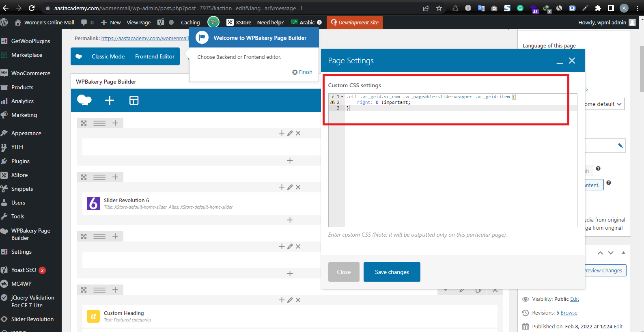Click the WPBakery cloud logo in toolbar
This screenshot has width=644, height=332.
[x=84, y=100]
